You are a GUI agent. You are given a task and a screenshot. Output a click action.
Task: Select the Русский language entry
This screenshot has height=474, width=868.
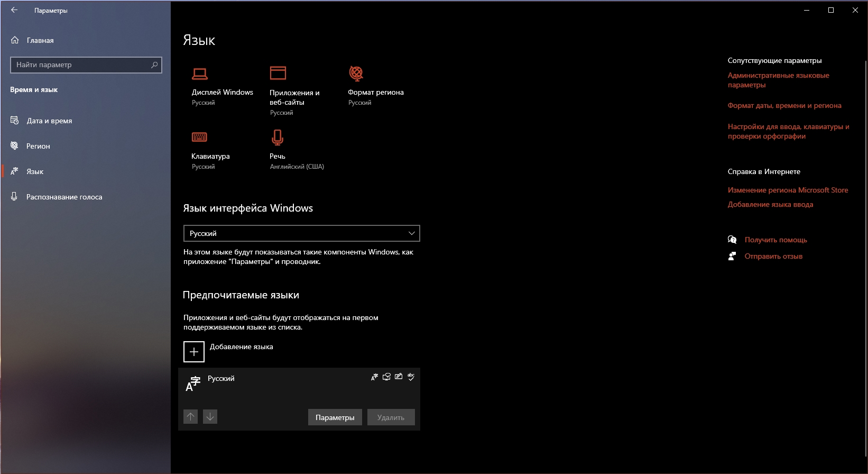[299, 399]
